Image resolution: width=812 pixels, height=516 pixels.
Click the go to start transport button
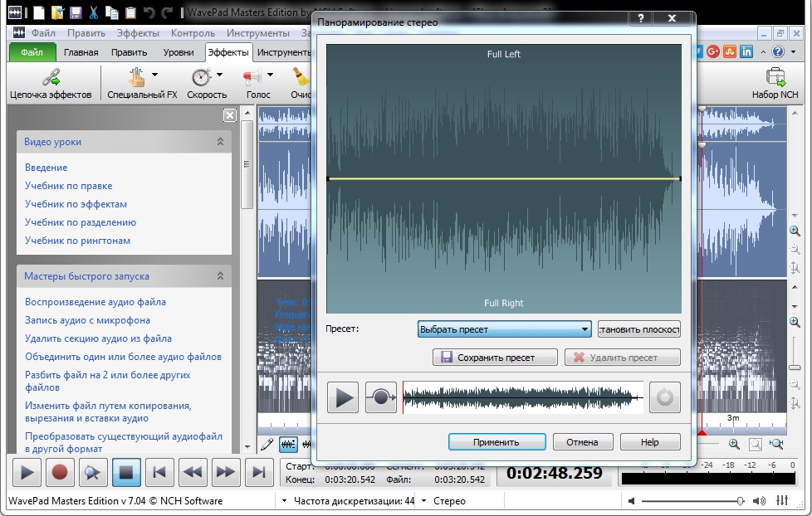(x=159, y=473)
